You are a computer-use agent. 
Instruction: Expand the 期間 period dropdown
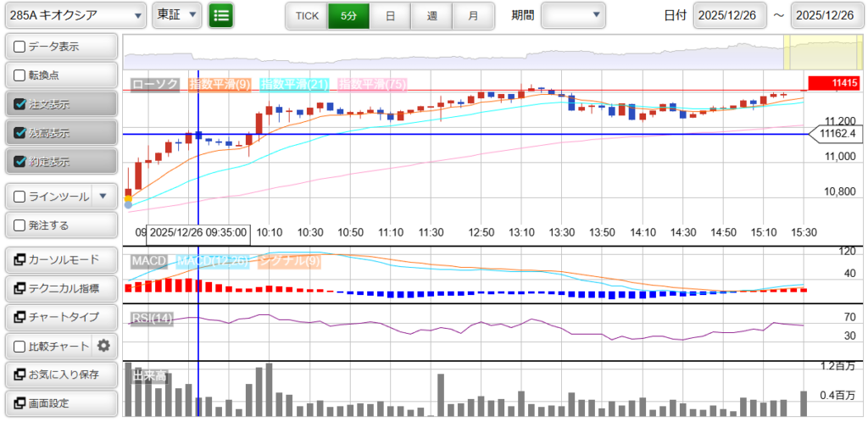574,15
